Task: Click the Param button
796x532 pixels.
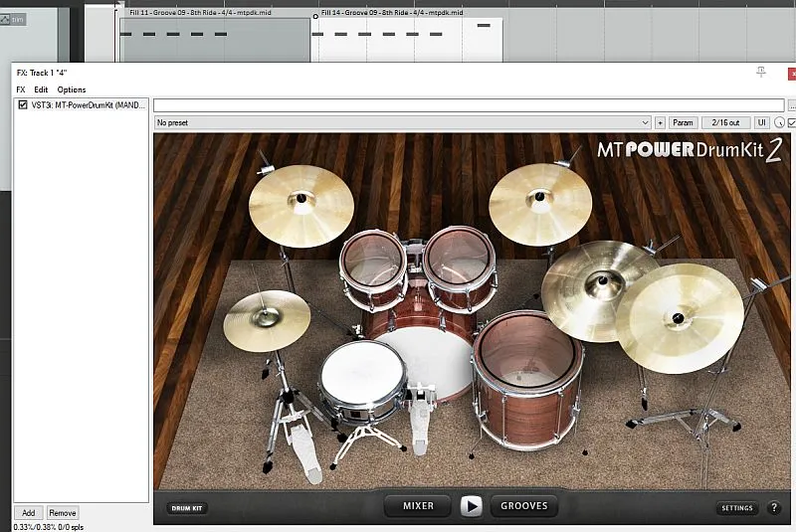Action: [683, 122]
